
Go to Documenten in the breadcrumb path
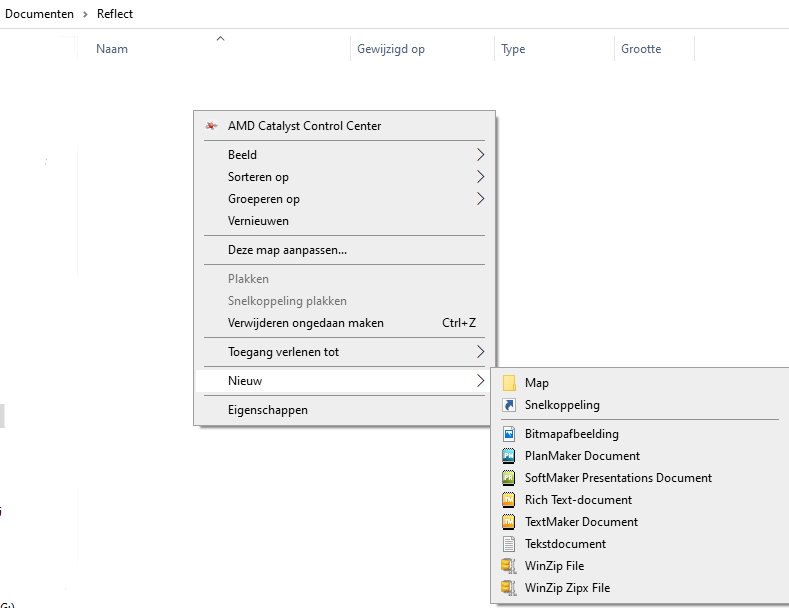point(39,14)
